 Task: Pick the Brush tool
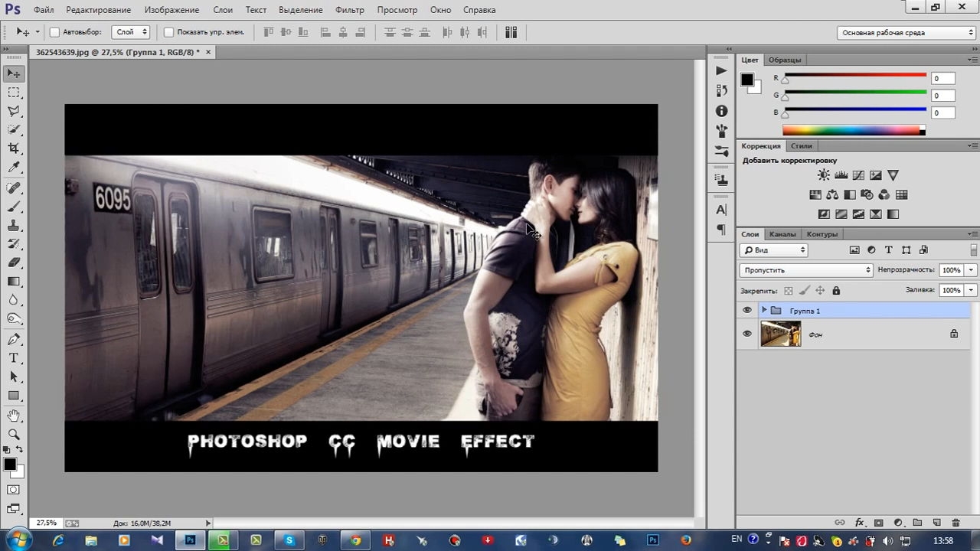14,207
